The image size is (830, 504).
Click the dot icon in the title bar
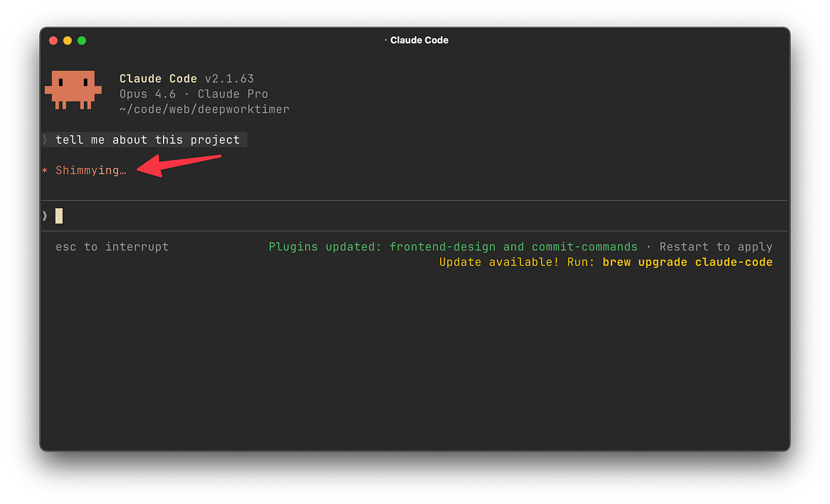(385, 40)
